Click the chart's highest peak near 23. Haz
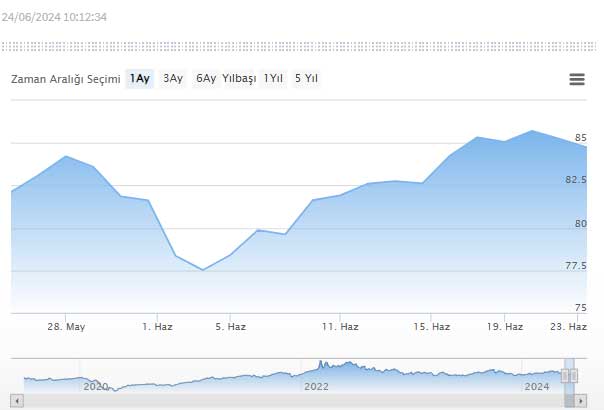604x410 pixels. click(x=532, y=131)
